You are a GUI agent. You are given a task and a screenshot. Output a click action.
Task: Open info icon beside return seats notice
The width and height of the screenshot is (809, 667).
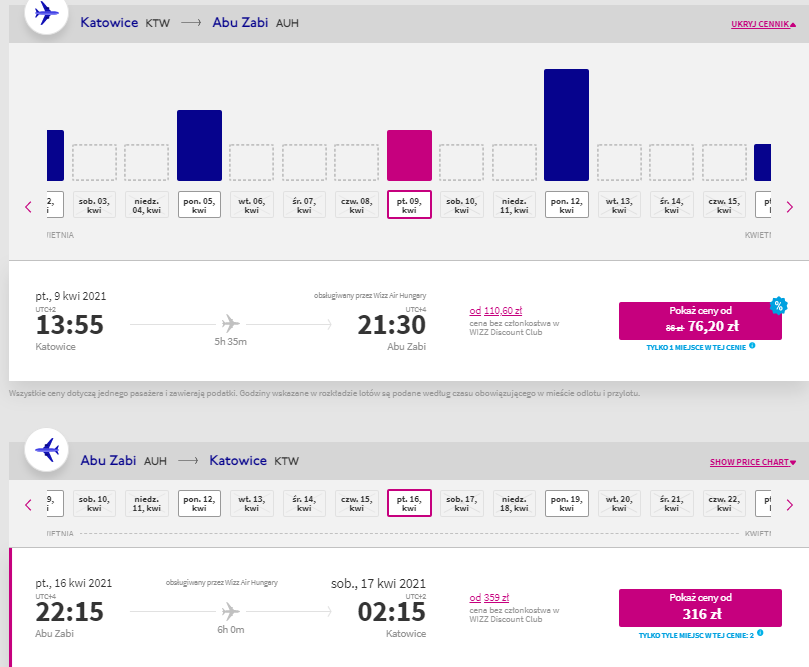[x=760, y=633]
